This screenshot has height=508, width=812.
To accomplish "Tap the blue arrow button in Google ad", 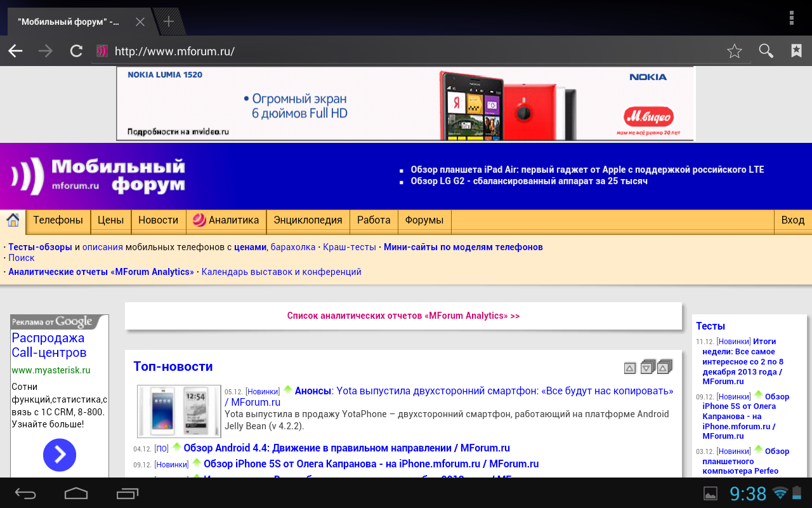I will coord(60,455).
